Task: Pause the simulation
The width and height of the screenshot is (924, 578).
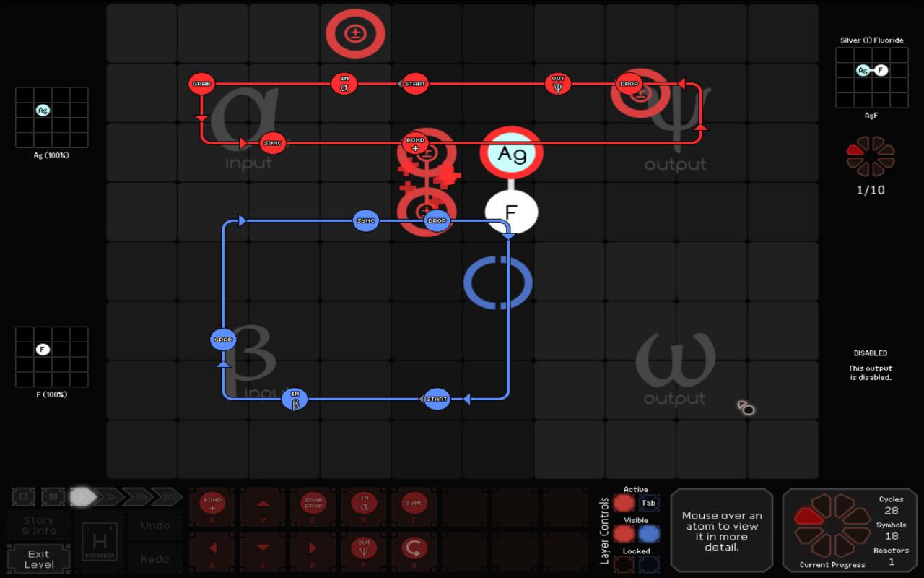Action: pyautogui.click(x=53, y=496)
